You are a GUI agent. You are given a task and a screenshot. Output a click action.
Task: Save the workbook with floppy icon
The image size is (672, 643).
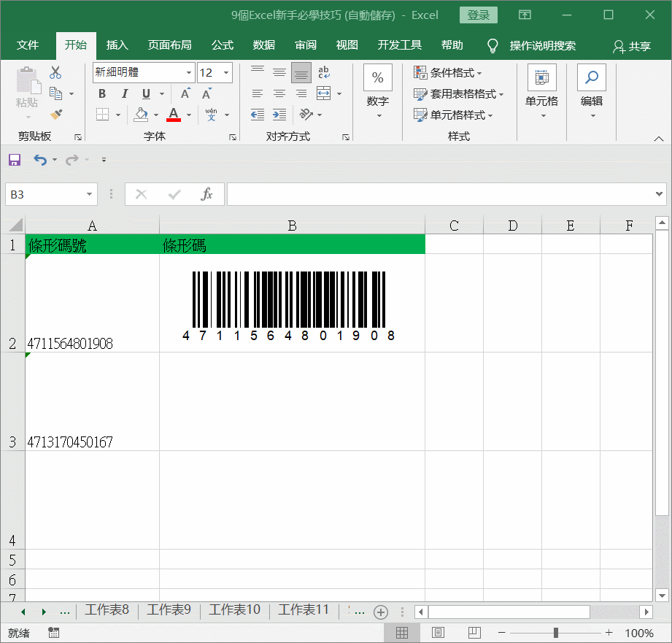15,160
